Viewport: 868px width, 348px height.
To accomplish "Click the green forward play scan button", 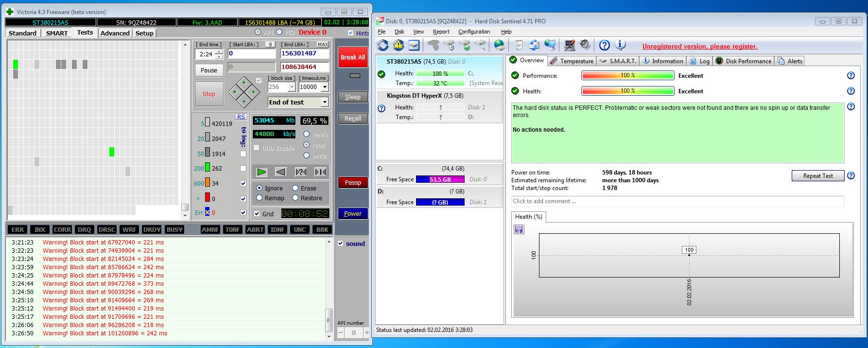I will (x=261, y=172).
